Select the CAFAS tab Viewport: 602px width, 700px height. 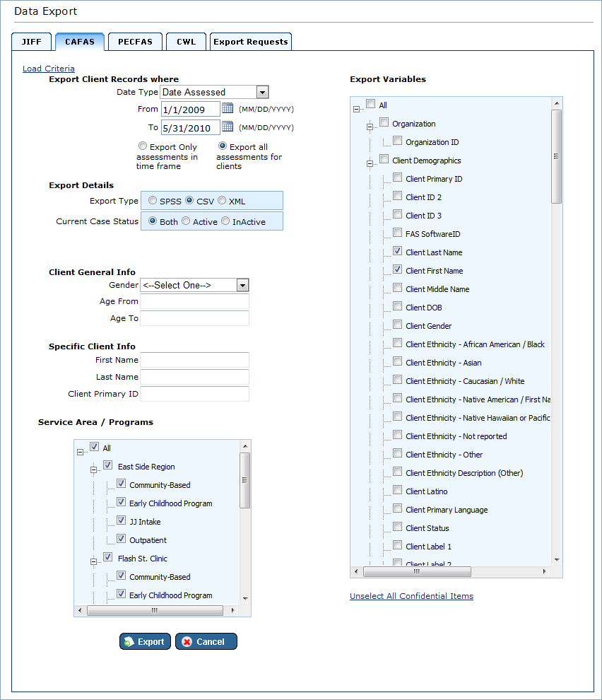point(80,42)
